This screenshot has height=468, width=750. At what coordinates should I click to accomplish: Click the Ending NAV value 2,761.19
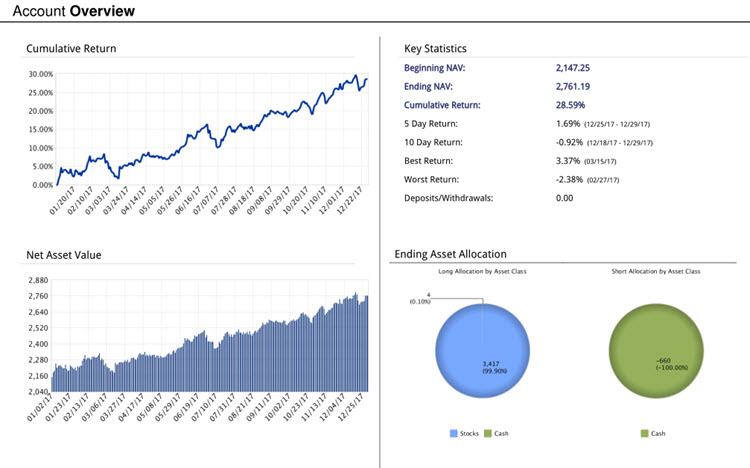pyautogui.click(x=577, y=87)
